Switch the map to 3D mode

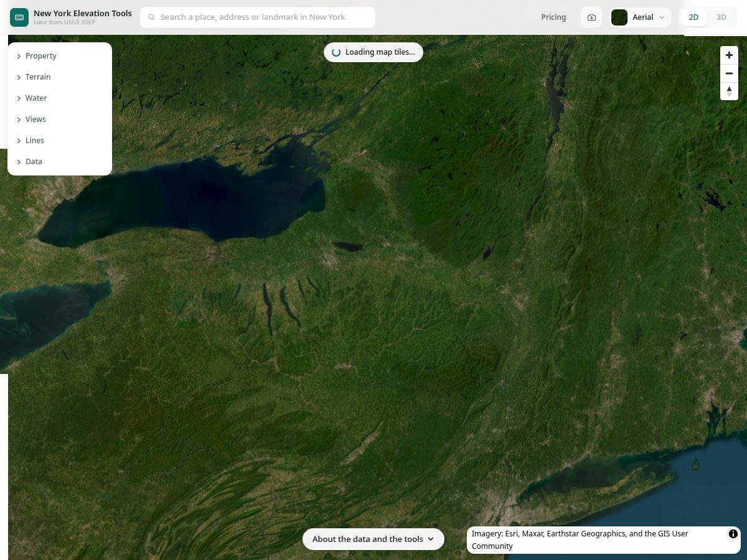pos(721,17)
